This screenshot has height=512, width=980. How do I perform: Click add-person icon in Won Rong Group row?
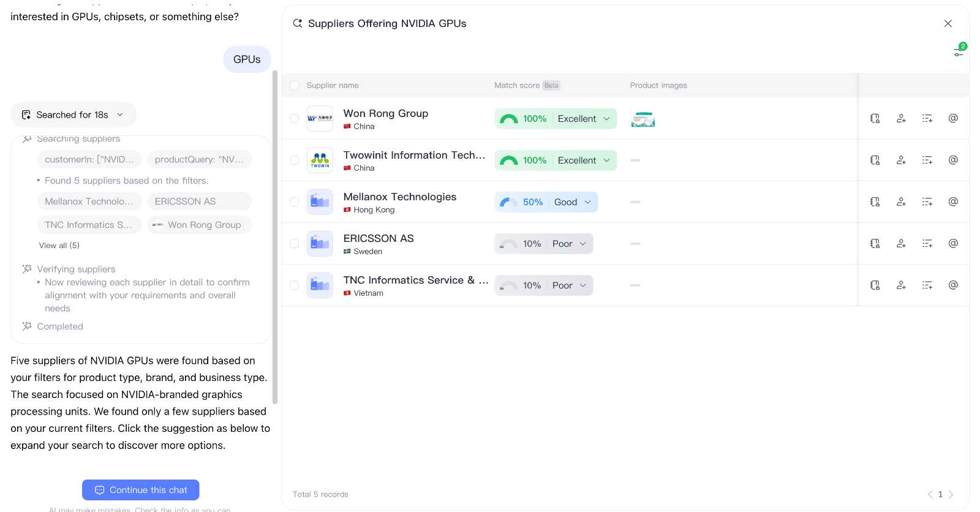point(901,119)
